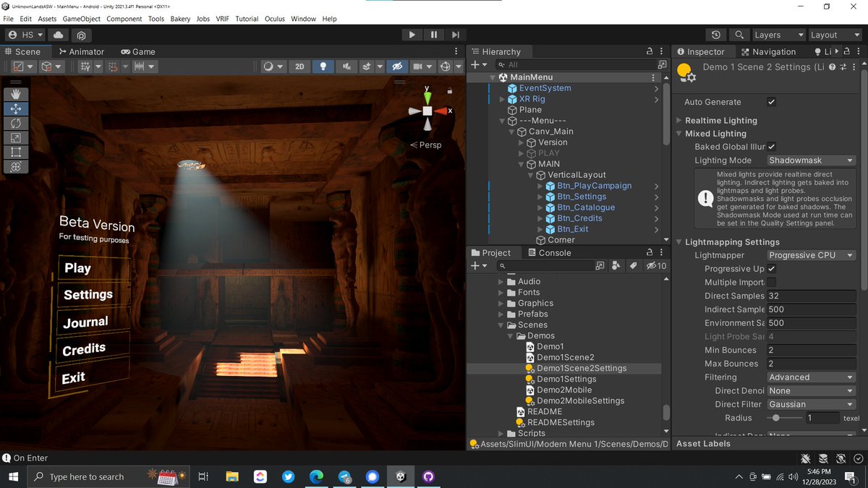Open search in new window from Project panel

(600, 266)
